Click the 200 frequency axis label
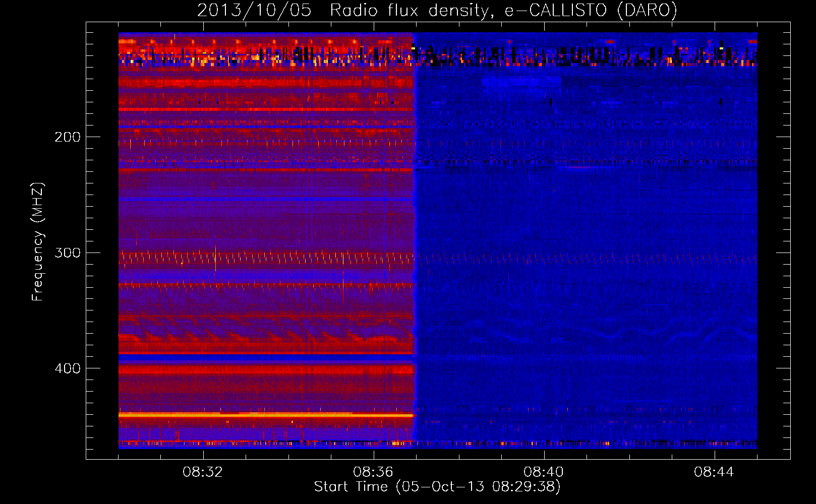816x504 pixels. [68, 137]
